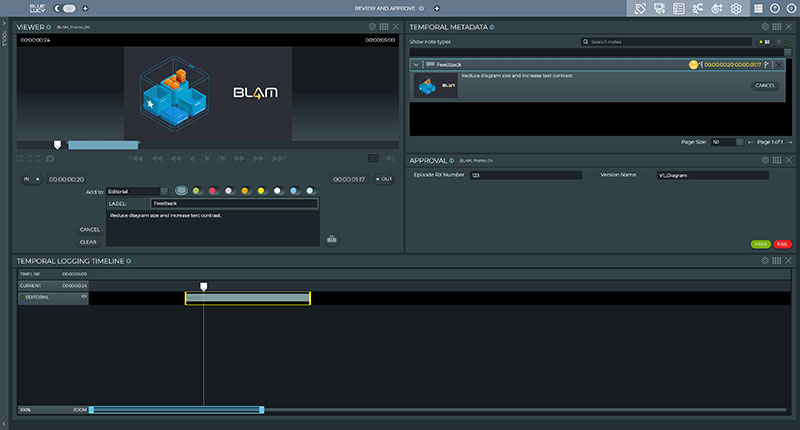Open the global settings gear in top toolbar

pos(736,8)
